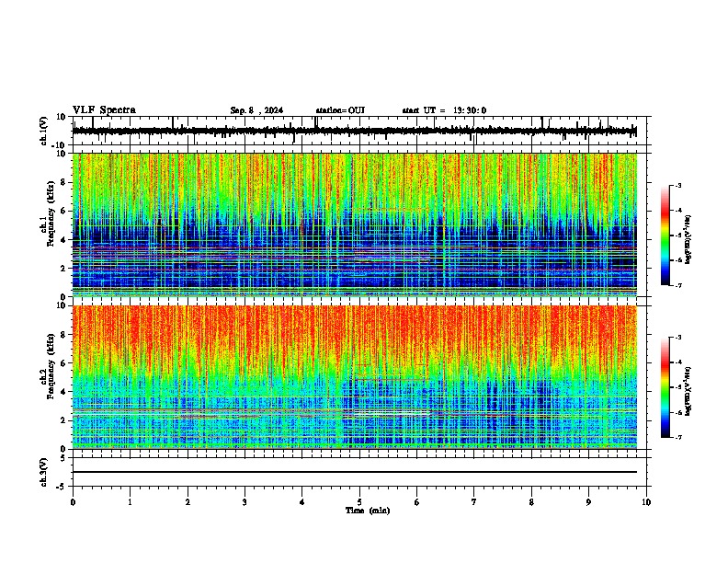Click the ch.1 spectrogram color scale bar

coord(665,235)
